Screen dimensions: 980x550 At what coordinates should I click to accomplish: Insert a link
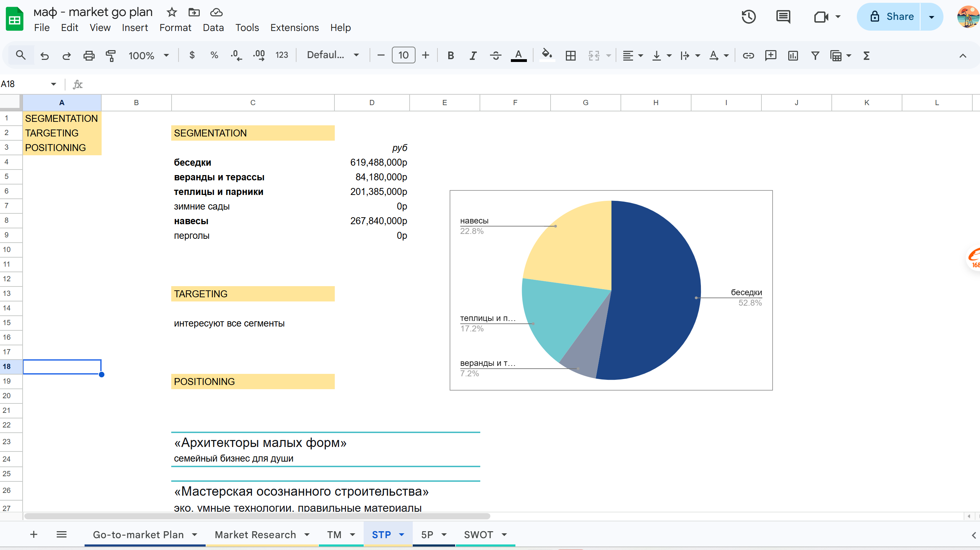point(748,56)
